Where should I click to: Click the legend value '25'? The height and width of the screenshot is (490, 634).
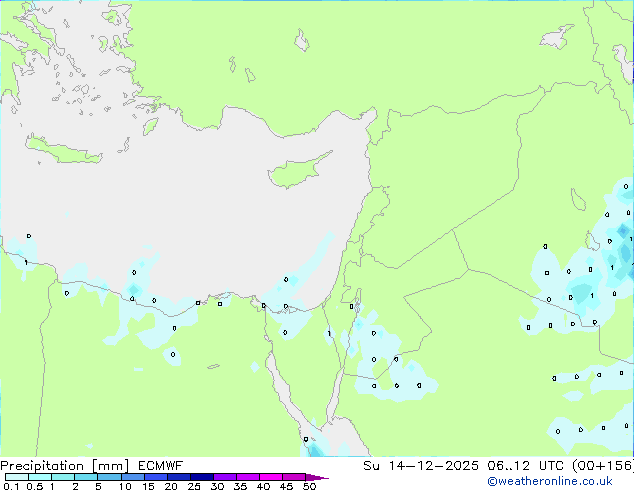click(x=194, y=486)
